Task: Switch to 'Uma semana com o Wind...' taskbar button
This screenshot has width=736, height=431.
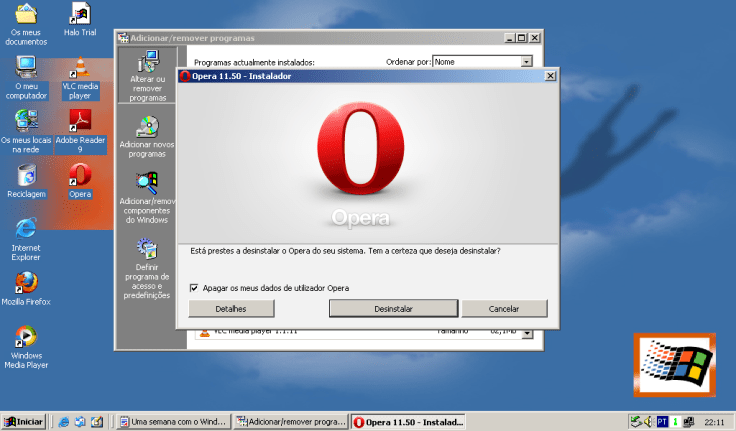Action: tap(174, 422)
